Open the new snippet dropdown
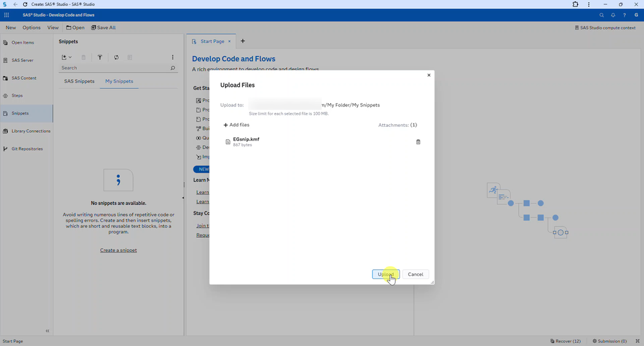 click(x=66, y=57)
